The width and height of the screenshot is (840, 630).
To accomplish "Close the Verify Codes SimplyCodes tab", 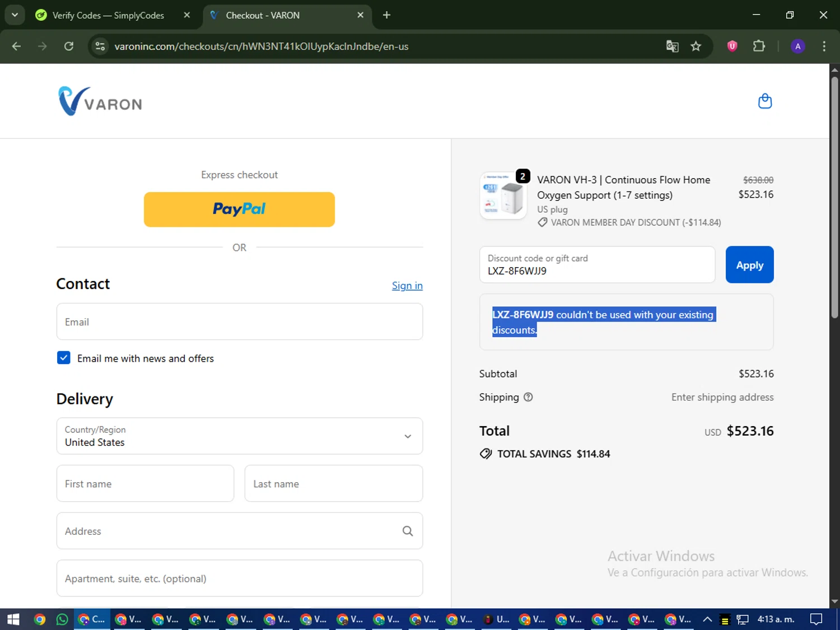I will point(187,15).
